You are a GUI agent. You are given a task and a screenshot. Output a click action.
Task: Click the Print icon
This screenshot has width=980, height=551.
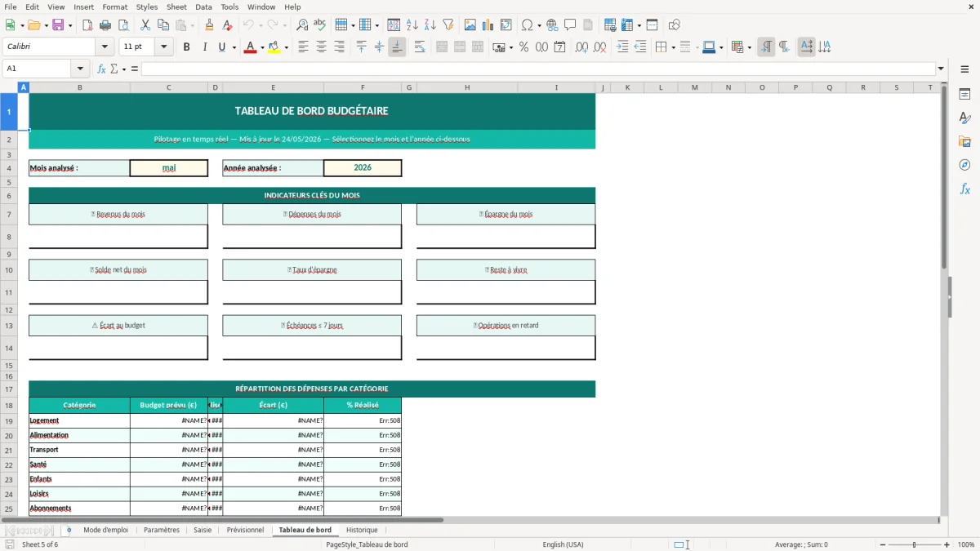105,25
